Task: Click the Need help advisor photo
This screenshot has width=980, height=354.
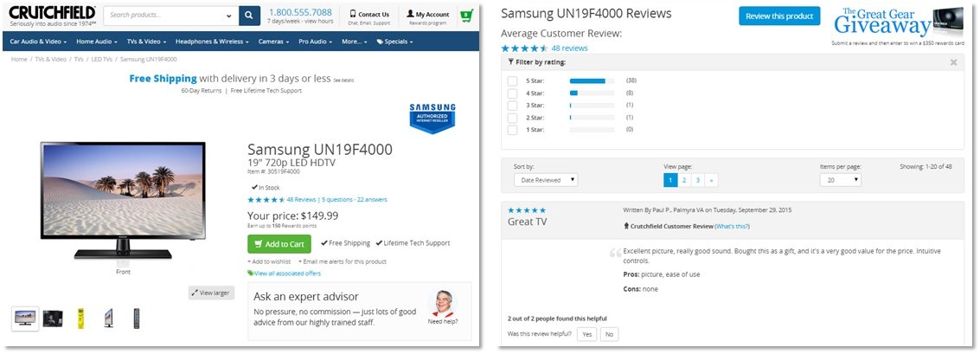Action: (x=443, y=303)
